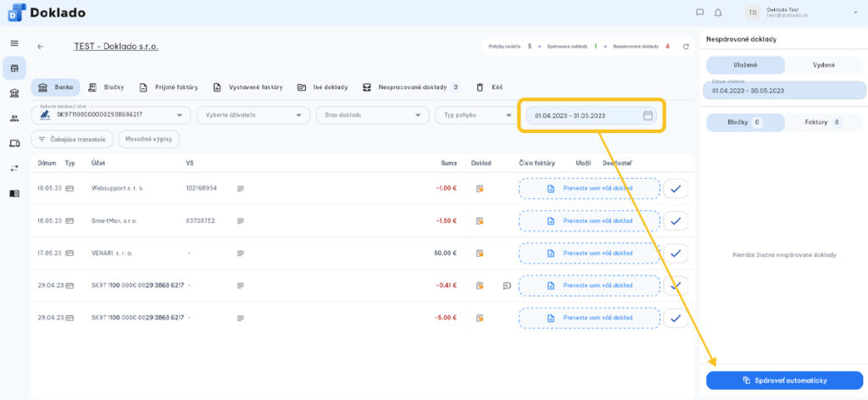This screenshot has width=868, height=400.
Task: Select the Bločky 0 toggle in the right panel
Action: 745,122
